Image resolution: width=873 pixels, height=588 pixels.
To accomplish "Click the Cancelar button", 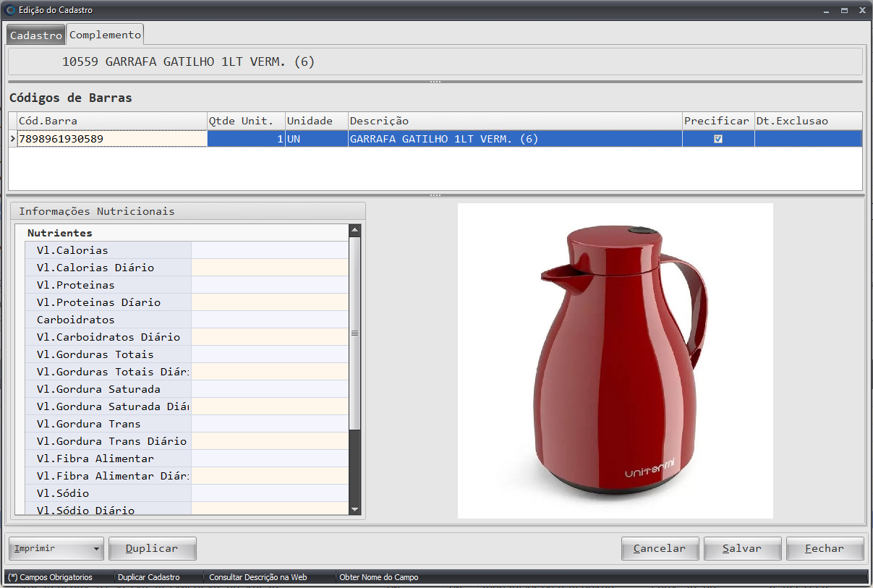I will point(659,548).
